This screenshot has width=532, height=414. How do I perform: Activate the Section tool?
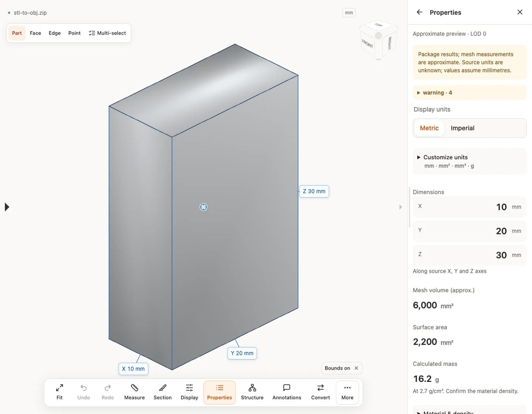(x=163, y=392)
